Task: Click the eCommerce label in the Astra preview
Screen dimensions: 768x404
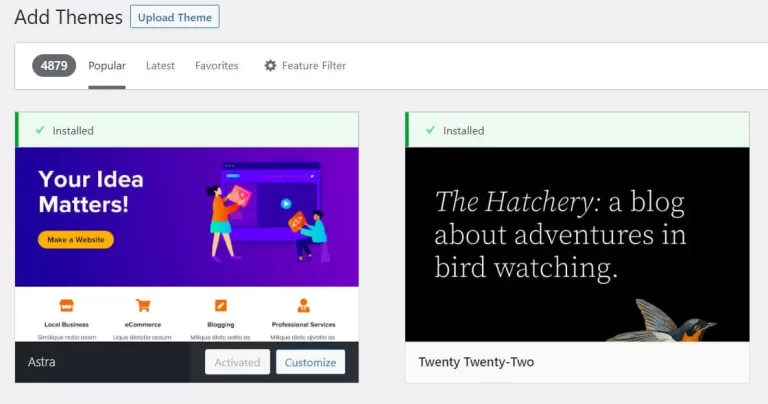Action: [143, 325]
